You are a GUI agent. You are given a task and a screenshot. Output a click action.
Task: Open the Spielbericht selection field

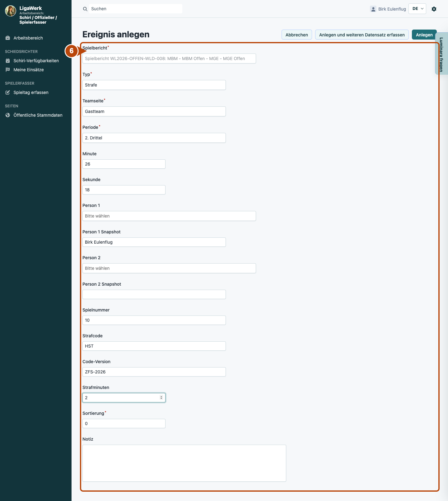point(169,59)
